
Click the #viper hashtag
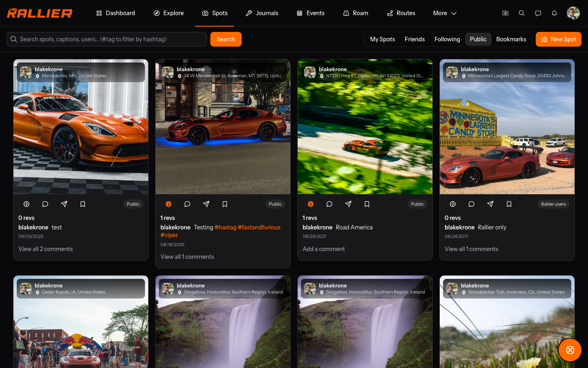pyautogui.click(x=169, y=235)
